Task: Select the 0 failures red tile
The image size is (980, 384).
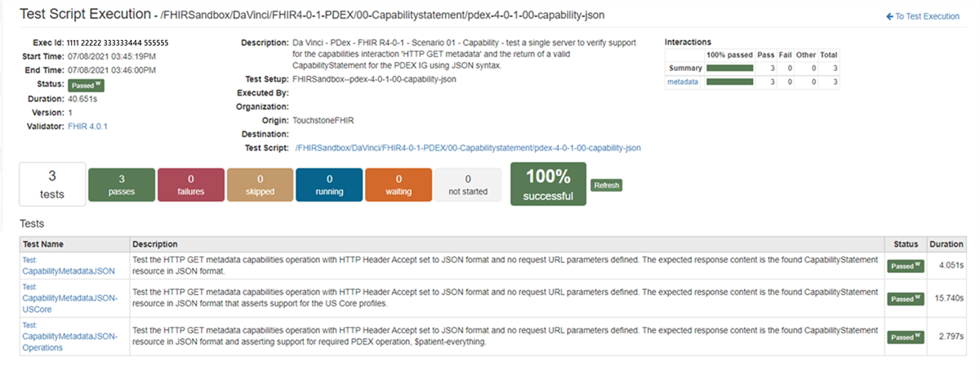Action: tap(190, 185)
